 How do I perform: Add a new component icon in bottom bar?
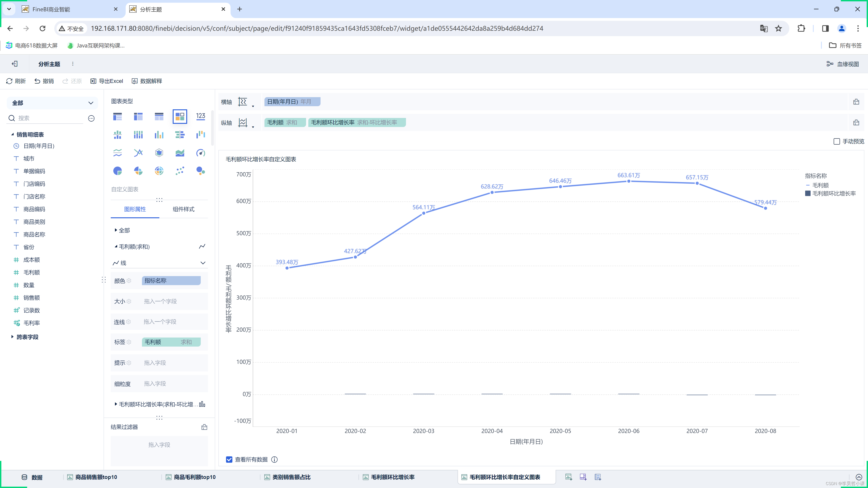point(568,477)
